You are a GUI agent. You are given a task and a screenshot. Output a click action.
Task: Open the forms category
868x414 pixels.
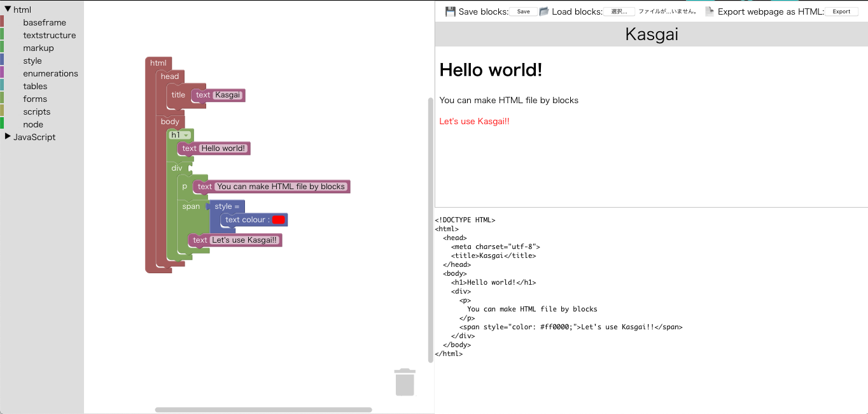pyautogui.click(x=35, y=99)
